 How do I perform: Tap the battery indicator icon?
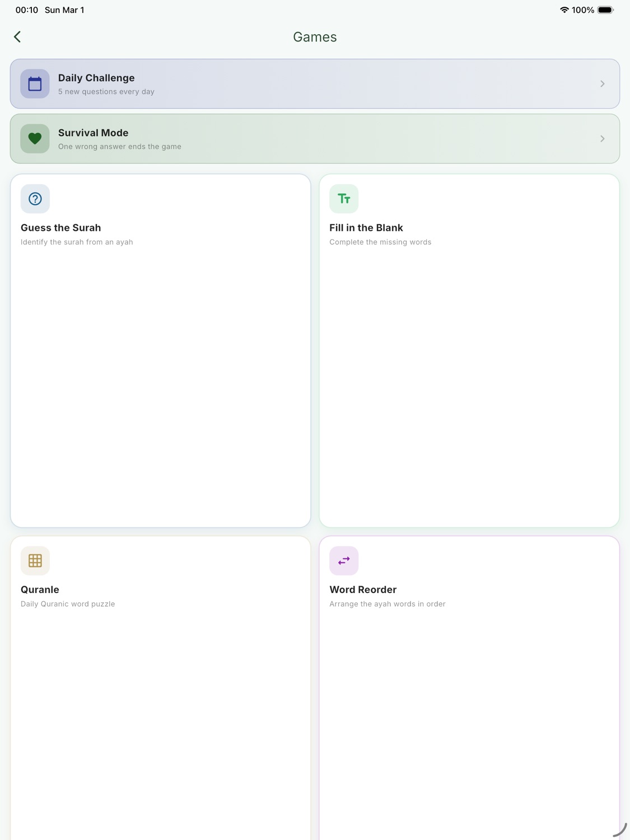(605, 10)
